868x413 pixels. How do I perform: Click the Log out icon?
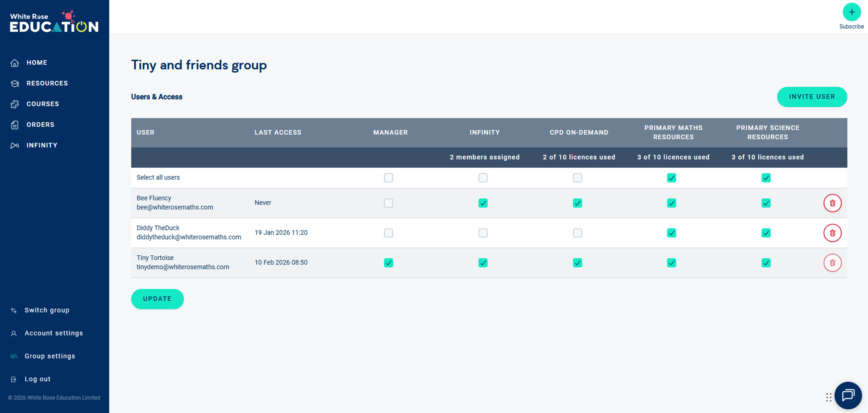click(x=14, y=379)
